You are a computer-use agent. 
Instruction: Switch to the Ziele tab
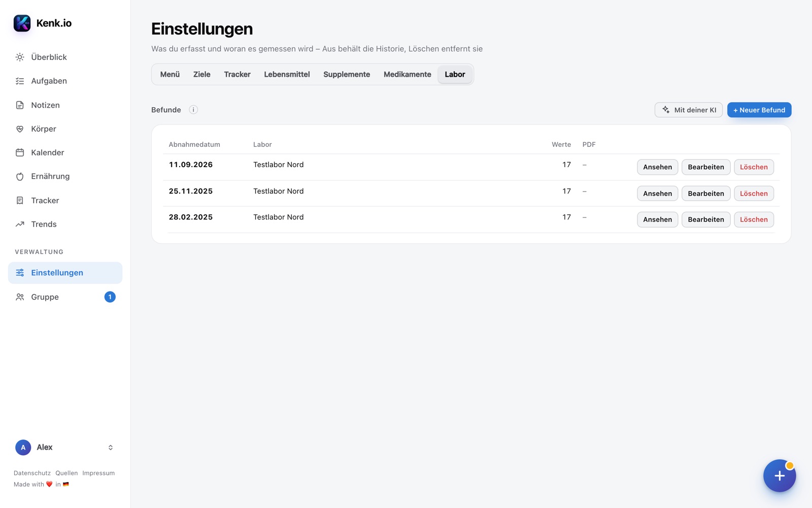pos(201,74)
